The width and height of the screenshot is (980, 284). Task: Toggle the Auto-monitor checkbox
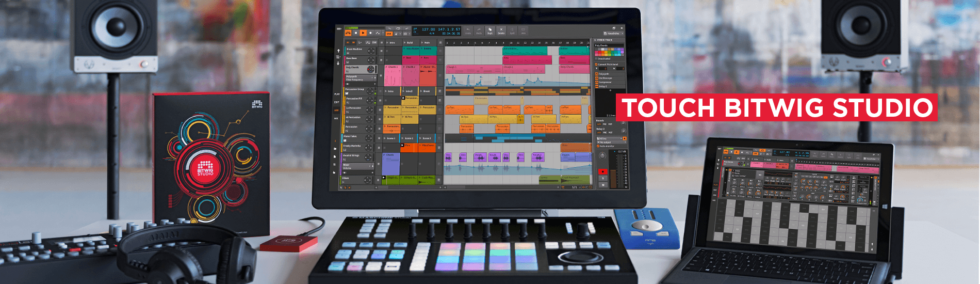[598, 146]
